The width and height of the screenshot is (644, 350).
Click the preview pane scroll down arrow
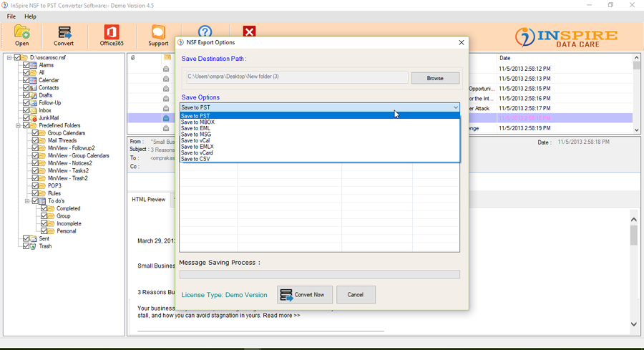tap(634, 324)
